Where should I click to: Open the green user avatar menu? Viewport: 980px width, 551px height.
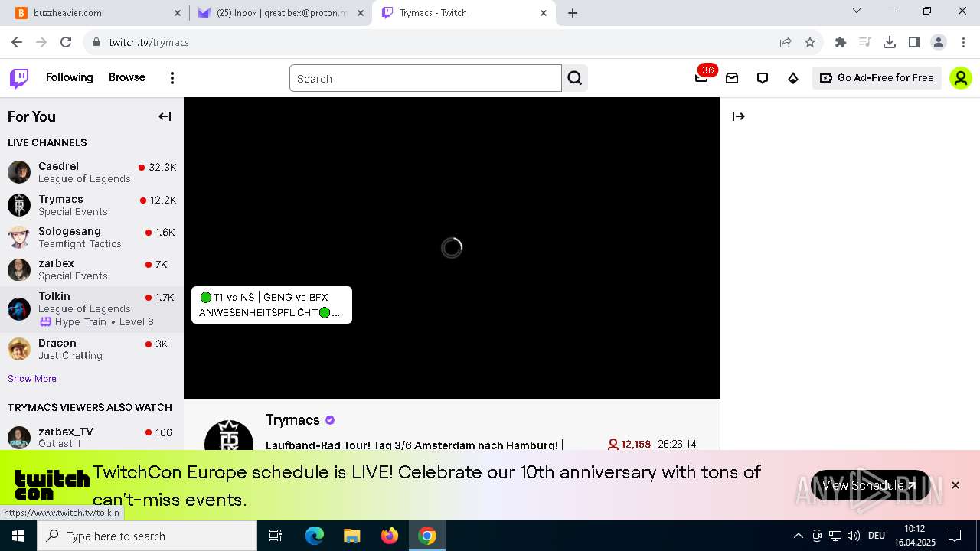click(x=960, y=78)
